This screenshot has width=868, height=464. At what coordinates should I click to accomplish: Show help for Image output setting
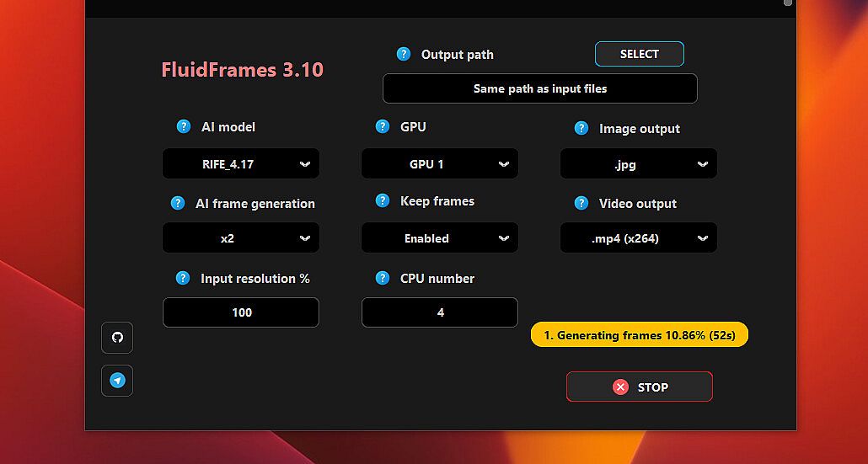tap(581, 128)
